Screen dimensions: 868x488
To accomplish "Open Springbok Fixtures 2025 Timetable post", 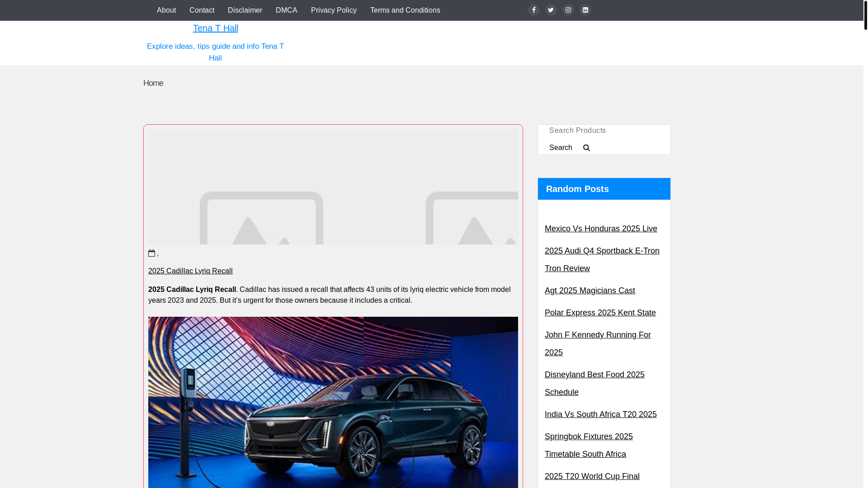I will (x=589, y=445).
